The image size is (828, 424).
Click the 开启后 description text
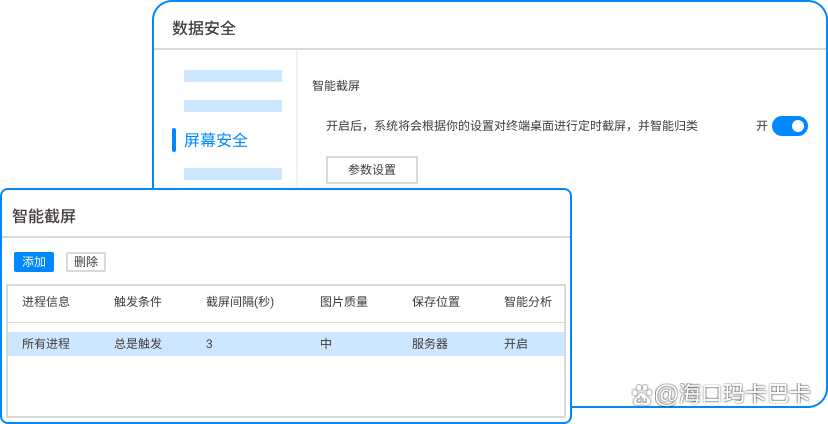pyautogui.click(x=512, y=126)
